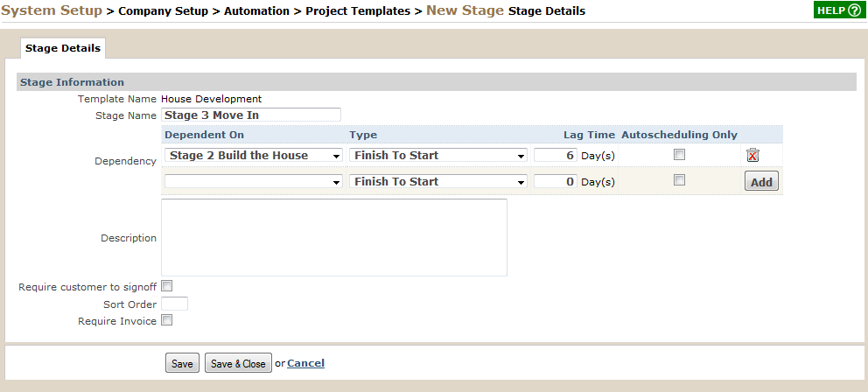This screenshot has width=868, height=392.
Task: Focus the Stage Name text field
Action: pos(251,115)
